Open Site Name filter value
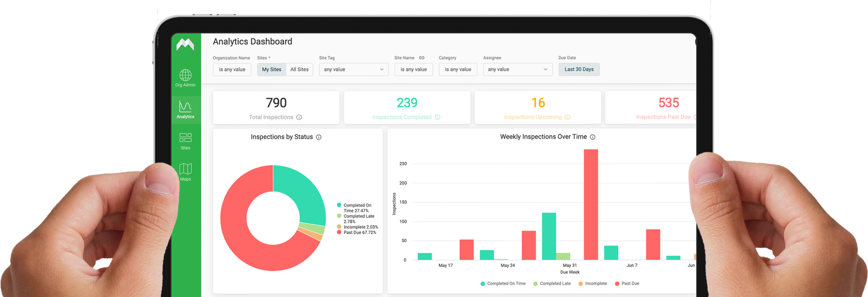Image resolution: width=868 pixels, height=297 pixels. point(413,70)
